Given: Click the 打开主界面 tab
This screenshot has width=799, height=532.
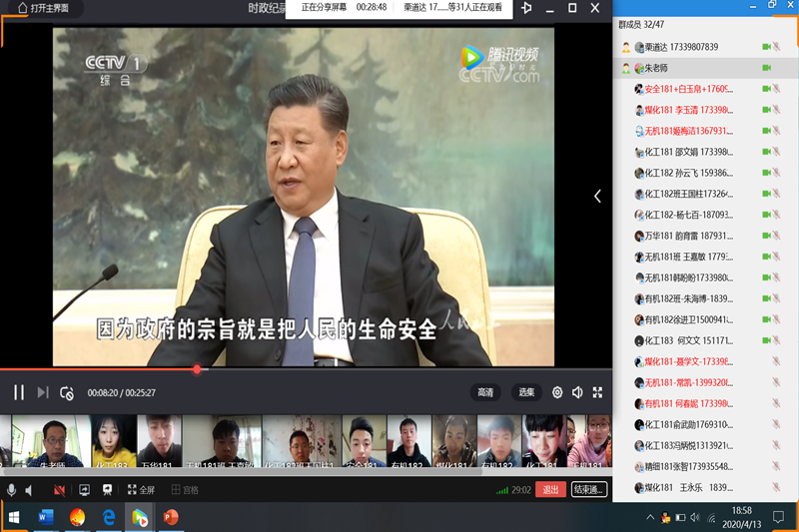Looking at the screenshot, I should pos(43,8).
